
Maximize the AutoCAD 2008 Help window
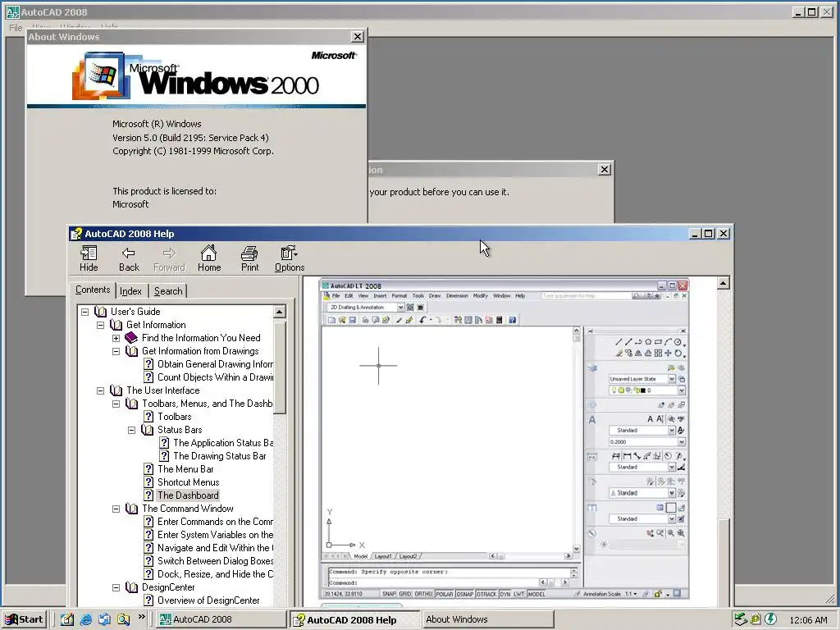tap(708, 234)
